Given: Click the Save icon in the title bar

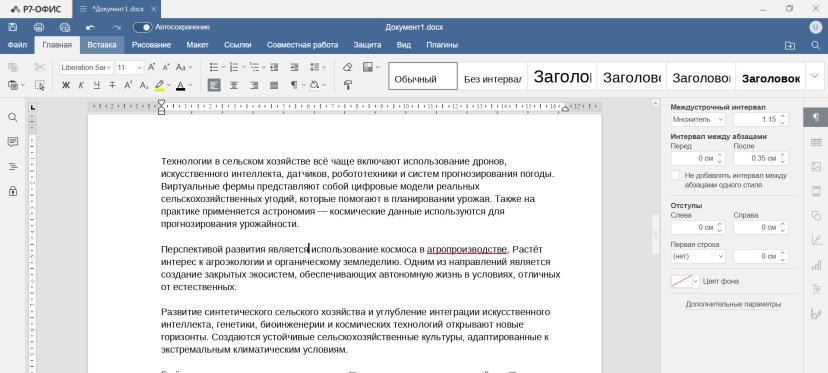Looking at the screenshot, I should click(13, 27).
